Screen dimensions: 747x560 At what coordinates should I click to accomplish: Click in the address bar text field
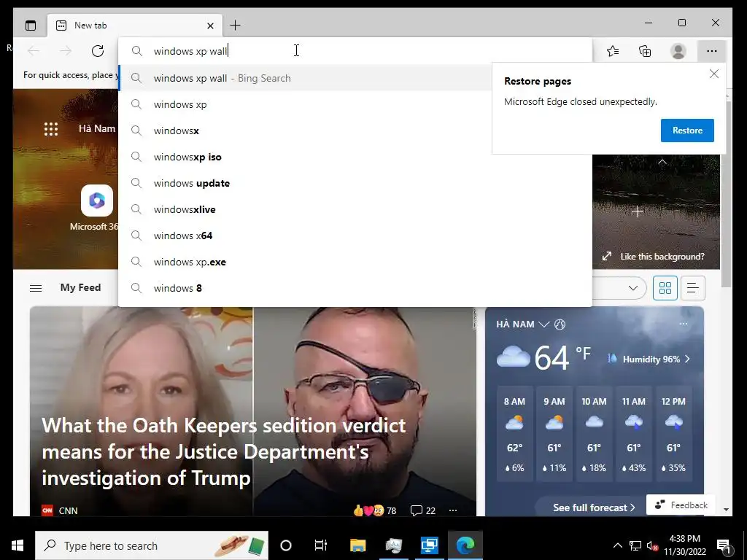355,51
